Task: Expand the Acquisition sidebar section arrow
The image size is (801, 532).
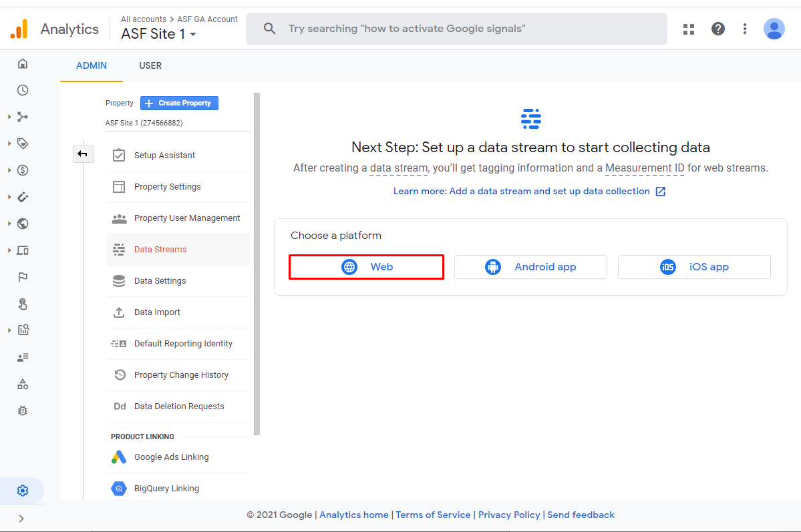Action: click(9, 117)
